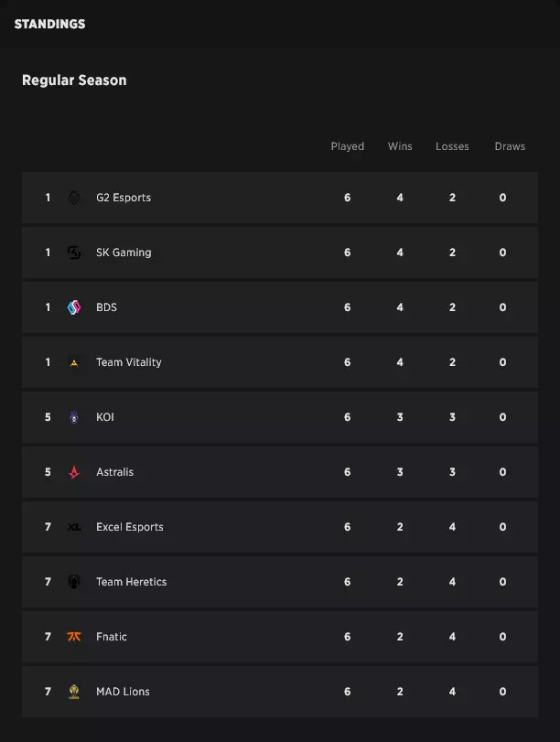This screenshot has width=560, height=742.
Task: Click the Astralis star logo
Action: [x=74, y=472]
